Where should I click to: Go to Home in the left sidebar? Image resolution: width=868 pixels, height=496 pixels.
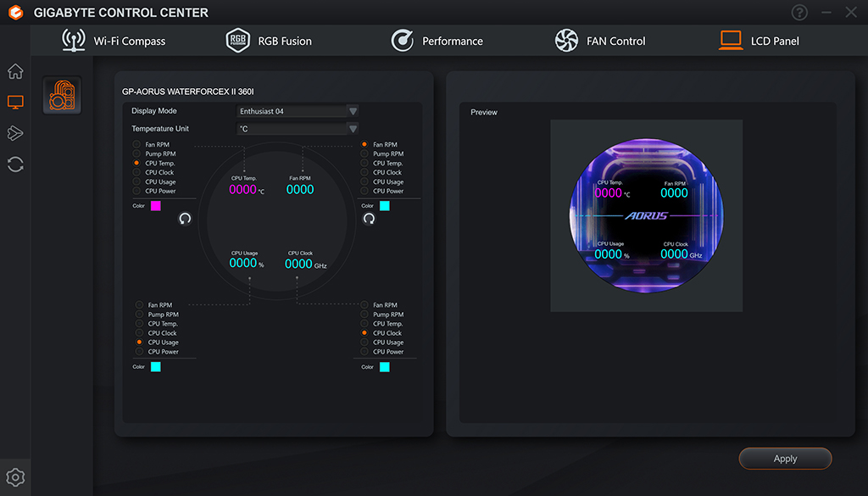coord(15,71)
